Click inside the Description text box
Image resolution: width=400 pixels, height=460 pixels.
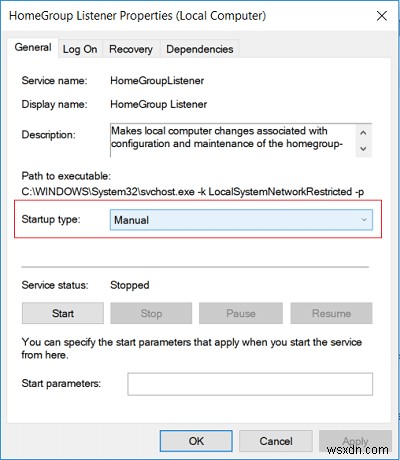tap(233, 140)
